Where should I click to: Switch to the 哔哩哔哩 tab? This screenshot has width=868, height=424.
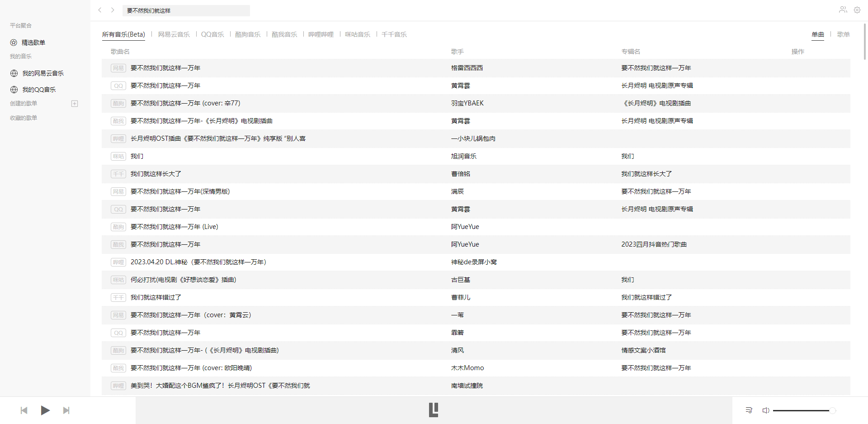[321, 34]
